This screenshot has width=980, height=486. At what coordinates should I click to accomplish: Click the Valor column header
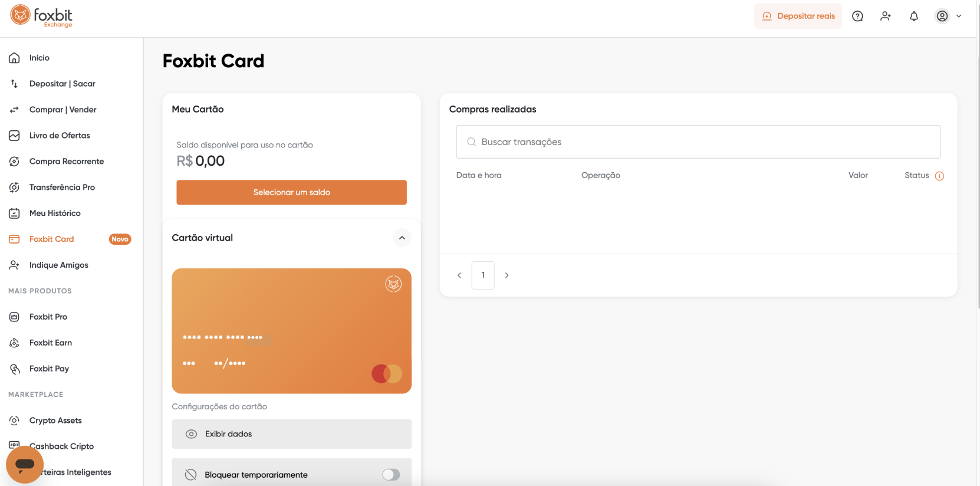[x=858, y=175]
